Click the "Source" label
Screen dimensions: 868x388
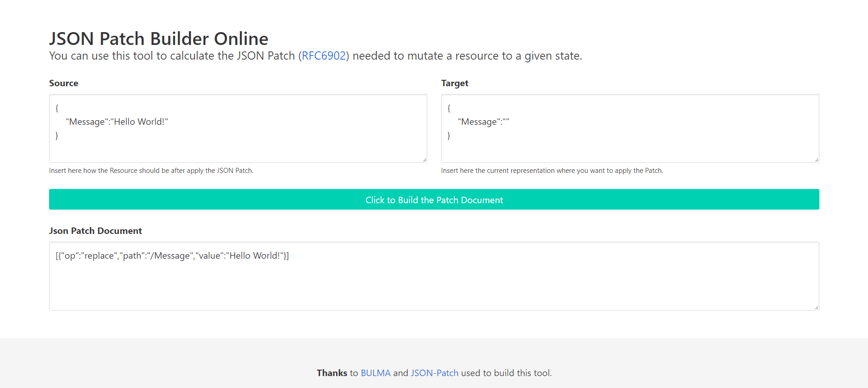[64, 83]
